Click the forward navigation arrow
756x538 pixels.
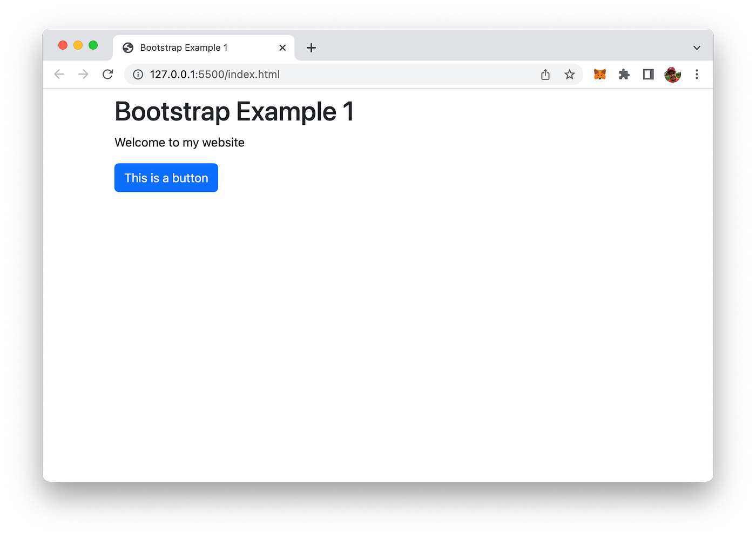coord(83,74)
